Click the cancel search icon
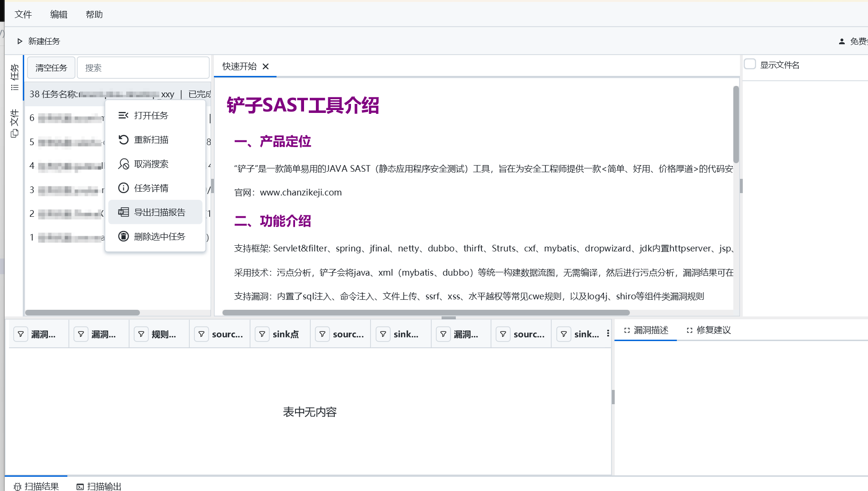868x491 pixels. tap(123, 164)
